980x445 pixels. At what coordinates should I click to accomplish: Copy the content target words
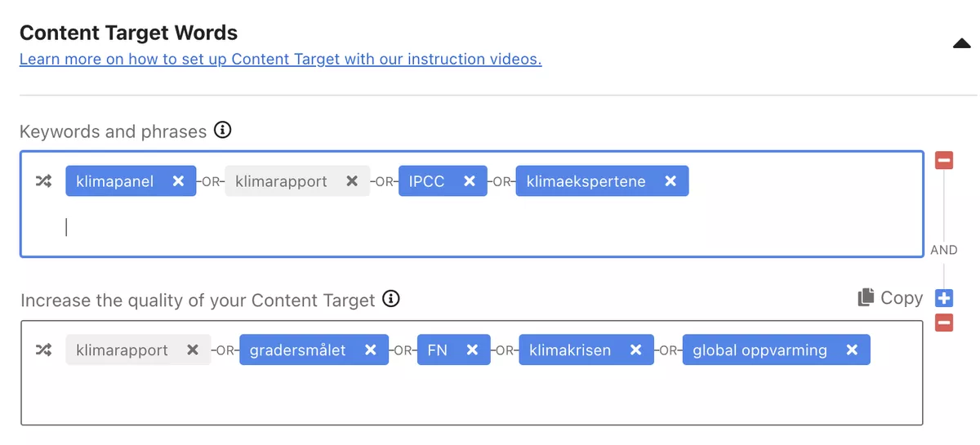(x=890, y=298)
